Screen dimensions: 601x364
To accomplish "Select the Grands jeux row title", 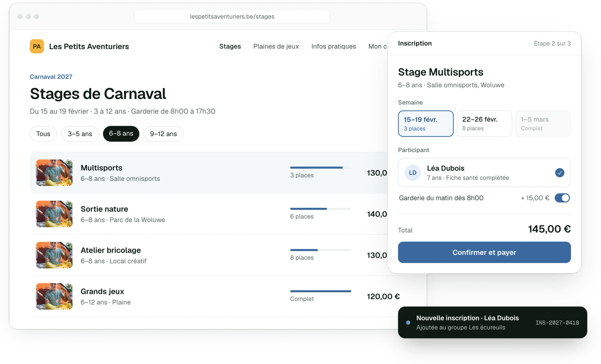I will [102, 291].
